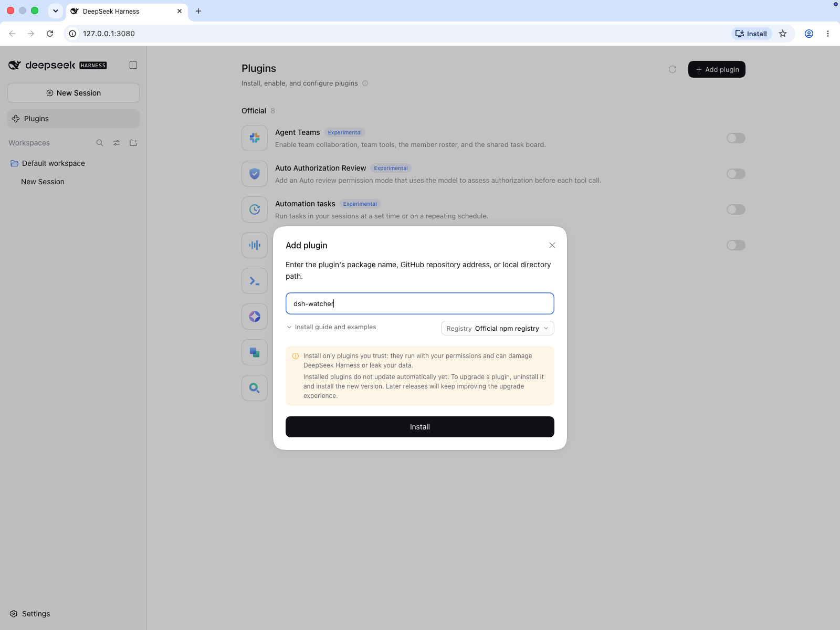
Task: Search workspaces with magnifier icon
Action: point(100,143)
